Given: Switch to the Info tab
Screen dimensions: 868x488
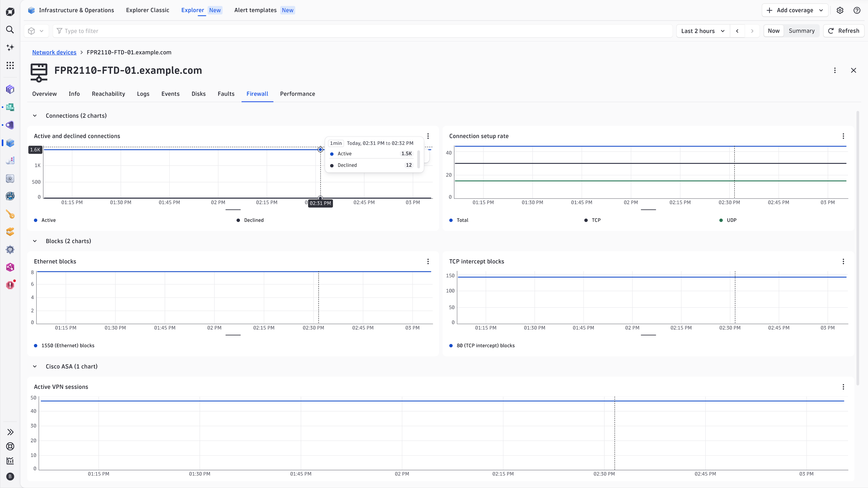Looking at the screenshot, I should point(74,94).
